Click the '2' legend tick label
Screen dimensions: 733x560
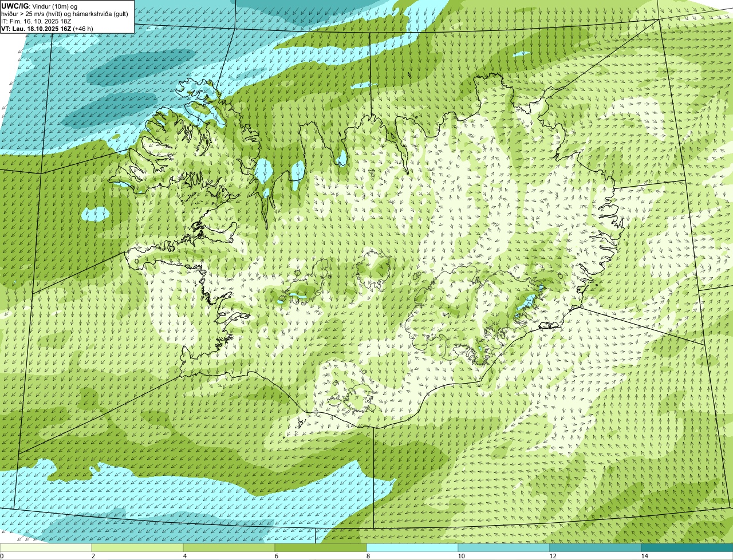pyautogui.click(x=93, y=555)
